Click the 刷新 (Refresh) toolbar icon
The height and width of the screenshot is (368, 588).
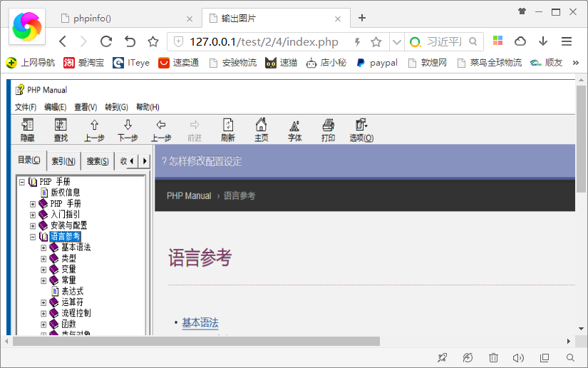click(x=228, y=125)
